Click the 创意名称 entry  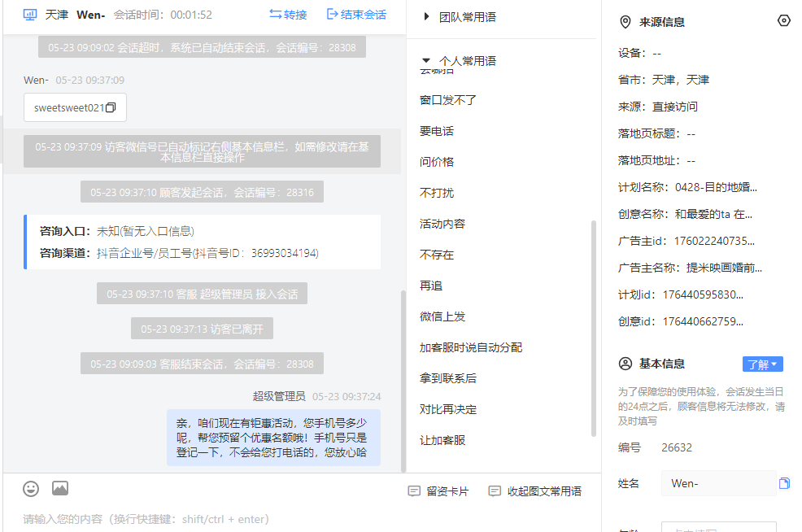685,214
